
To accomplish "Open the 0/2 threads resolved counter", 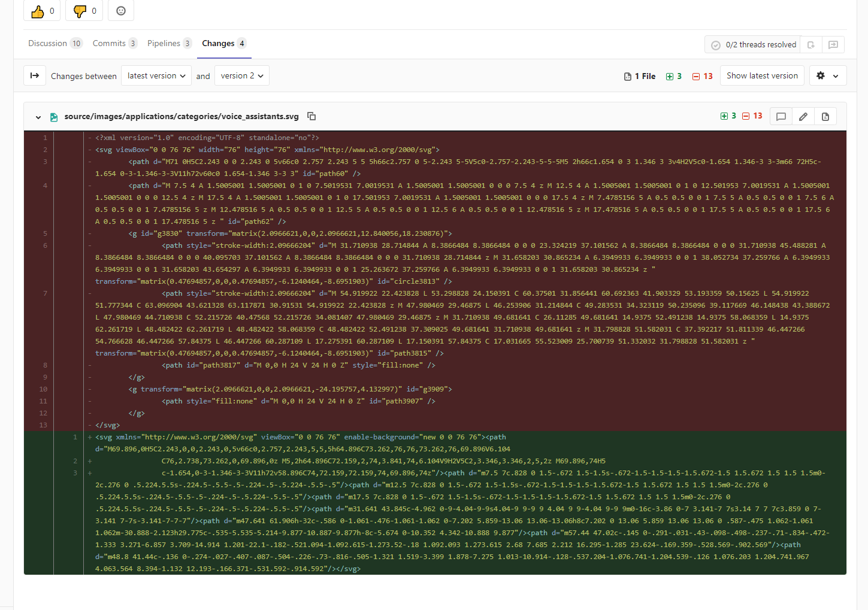I will click(x=753, y=44).
